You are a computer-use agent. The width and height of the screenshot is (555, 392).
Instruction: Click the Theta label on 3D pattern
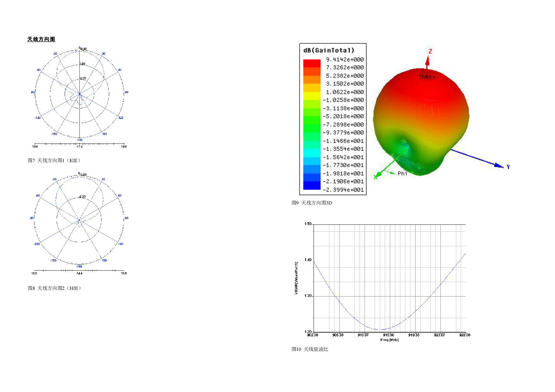(x=427, y=77)
